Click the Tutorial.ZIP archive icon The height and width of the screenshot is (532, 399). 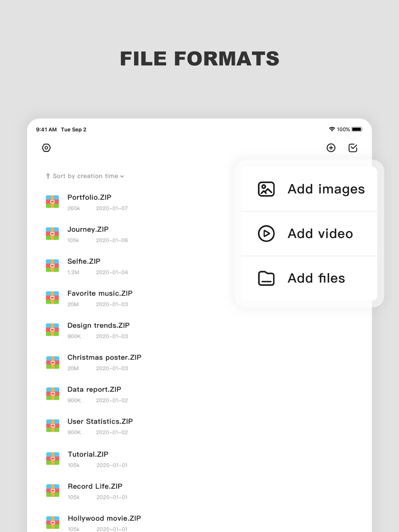[x=53, y=459]
